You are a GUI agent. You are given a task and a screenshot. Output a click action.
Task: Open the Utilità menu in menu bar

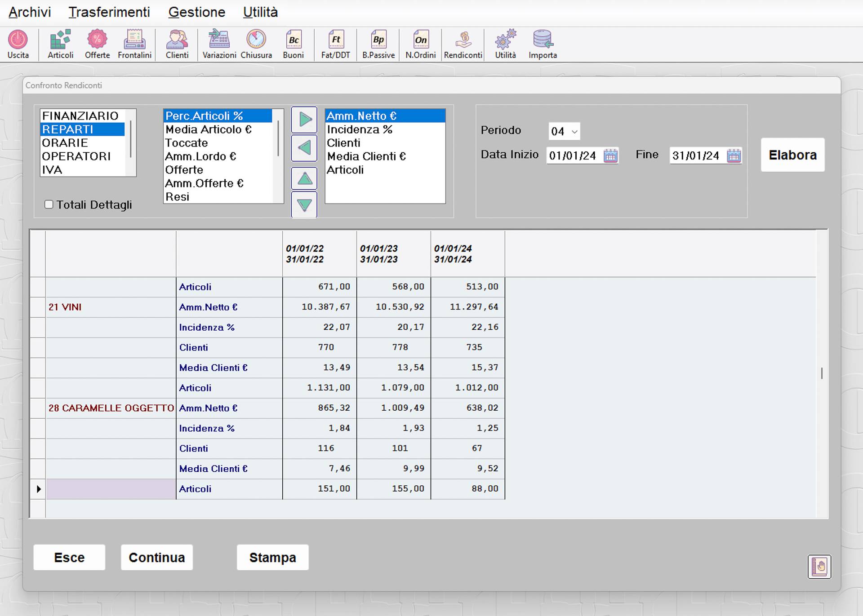pos(261,12)
